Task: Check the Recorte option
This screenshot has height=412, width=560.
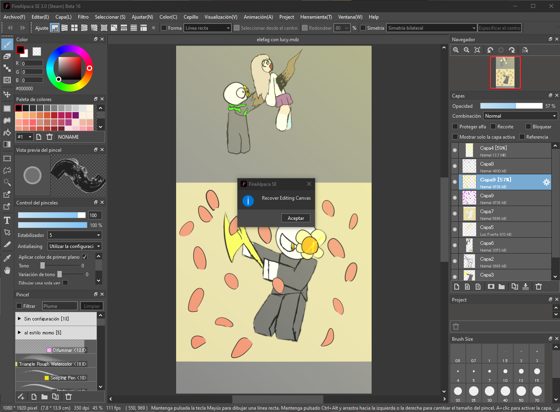Action: pos(493,126)
